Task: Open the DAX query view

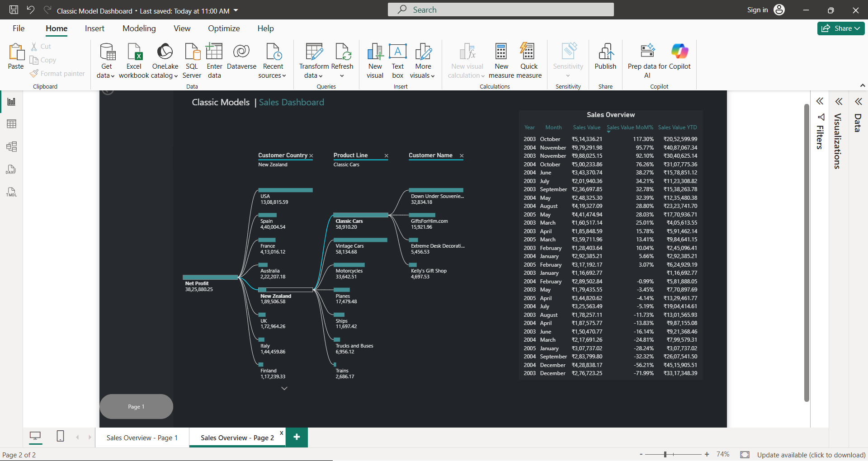Action: coord(11,169)
